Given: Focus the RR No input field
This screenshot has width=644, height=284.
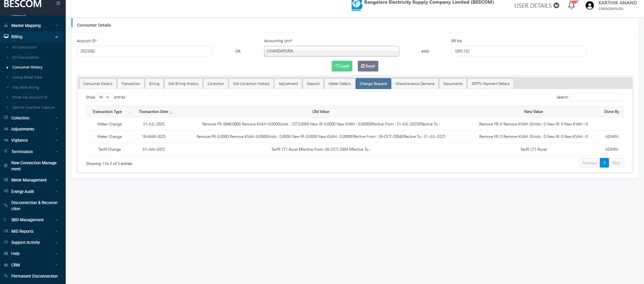Looking at the screenshot, I should pyautogui.click(x=519, y=51).
